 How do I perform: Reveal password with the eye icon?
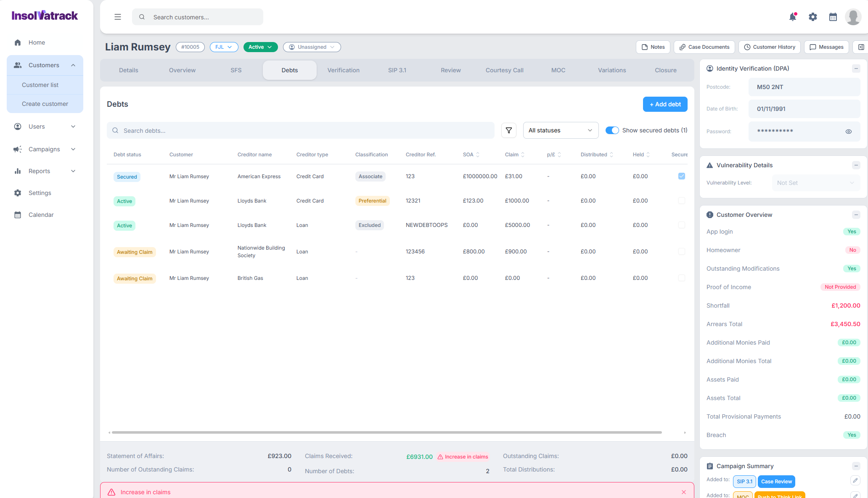[849, 132]
